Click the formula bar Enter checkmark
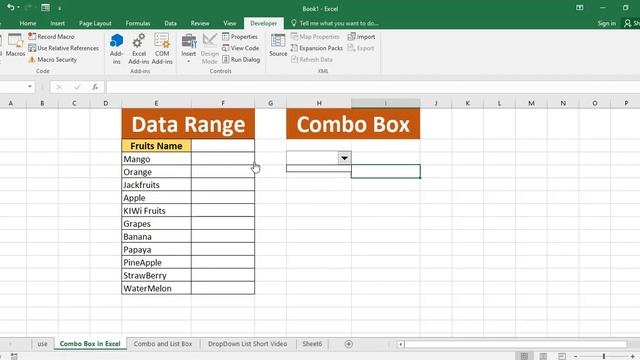This screenshot has height=360, width=640. [x=77, y=87]
